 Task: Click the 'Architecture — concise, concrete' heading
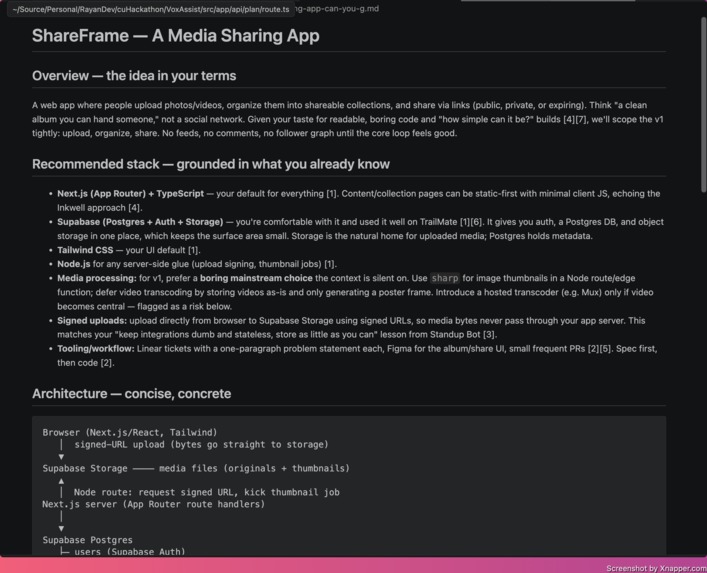[x=131, y=394]
